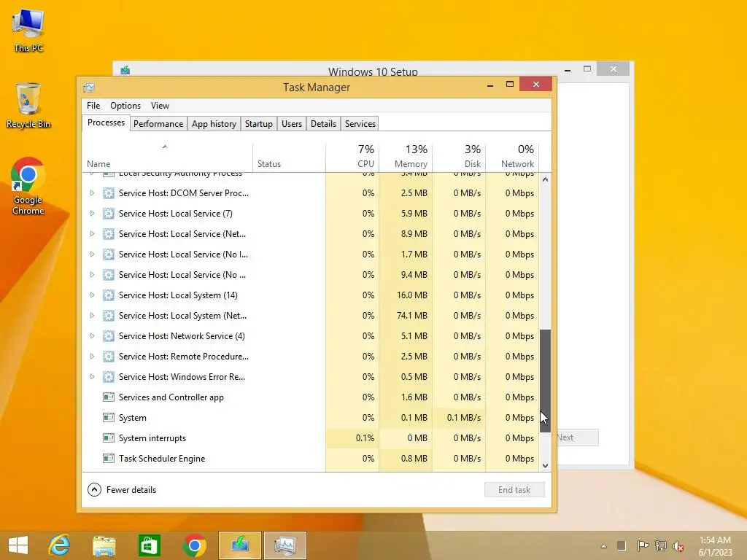
Task: Click scrollbar up arrow in process list
Action: click(545, 179)
